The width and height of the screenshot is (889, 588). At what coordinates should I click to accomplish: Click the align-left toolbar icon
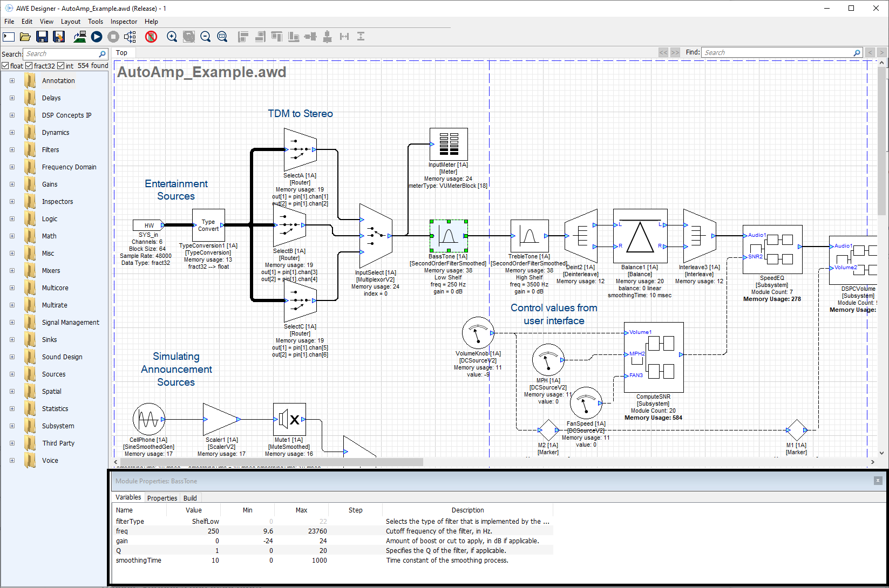click(x=243, y=37)
